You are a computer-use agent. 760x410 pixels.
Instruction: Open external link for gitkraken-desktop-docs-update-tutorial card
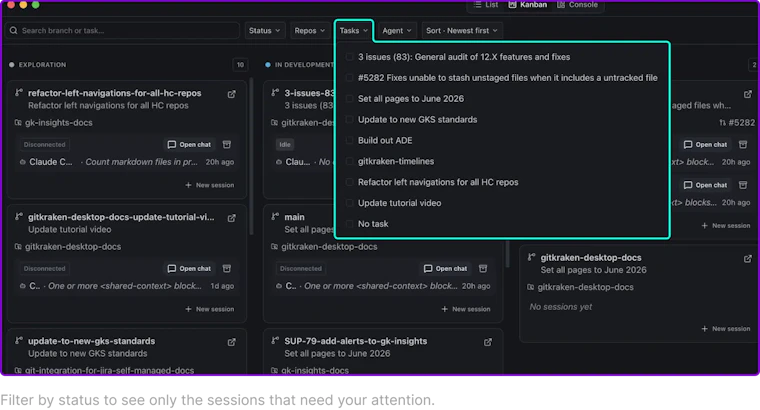(x=232, y=218)
